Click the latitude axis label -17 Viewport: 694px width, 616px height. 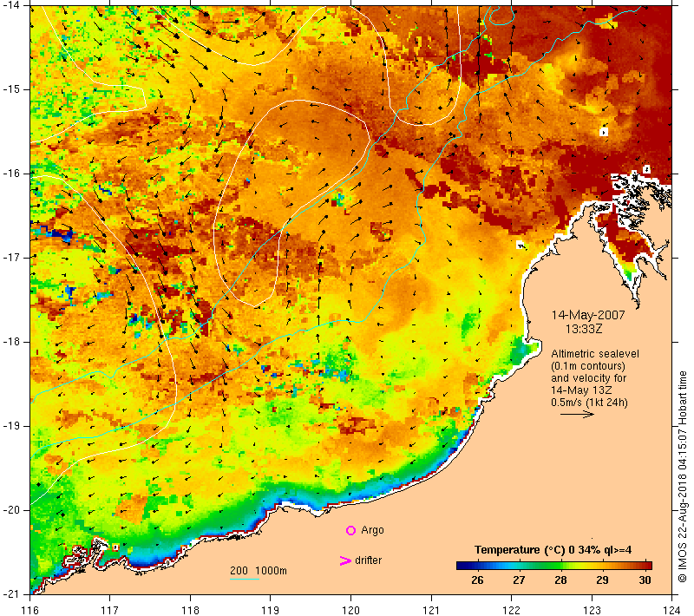click(x=11, y=258)
